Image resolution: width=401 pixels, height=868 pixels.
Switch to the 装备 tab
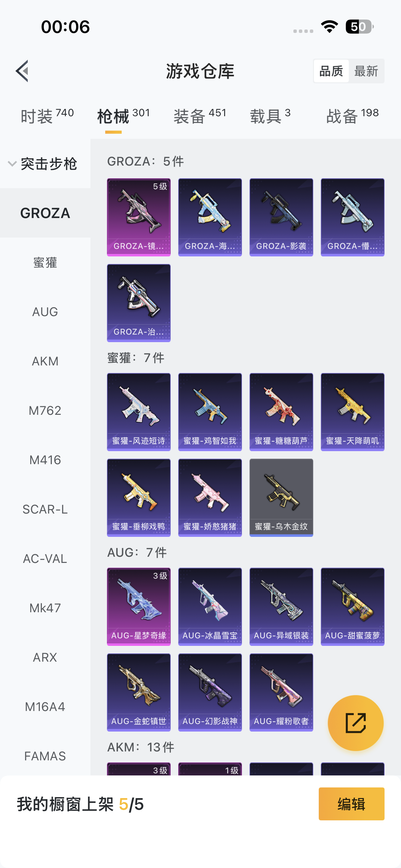(200, 116)
